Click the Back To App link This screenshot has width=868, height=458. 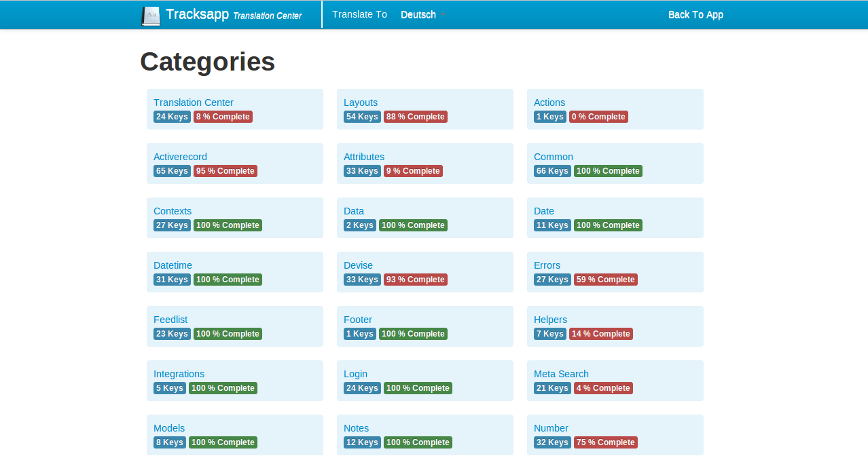[695, 15]
